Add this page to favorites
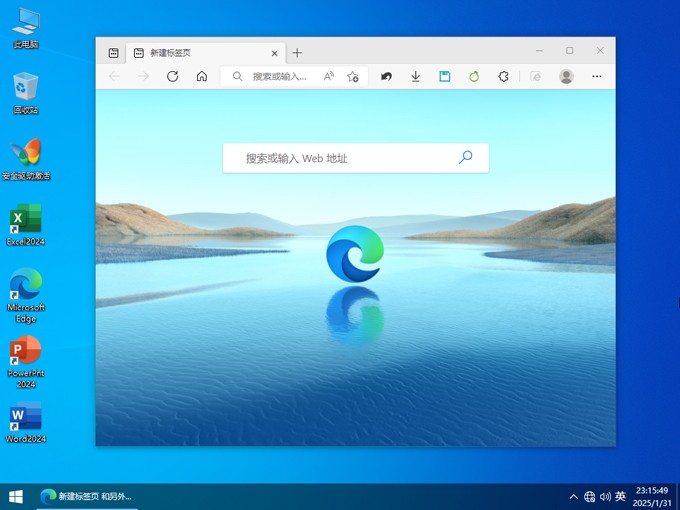Image resolution: width=680 pixels, height=510 pixels. (x=353, y=76)
